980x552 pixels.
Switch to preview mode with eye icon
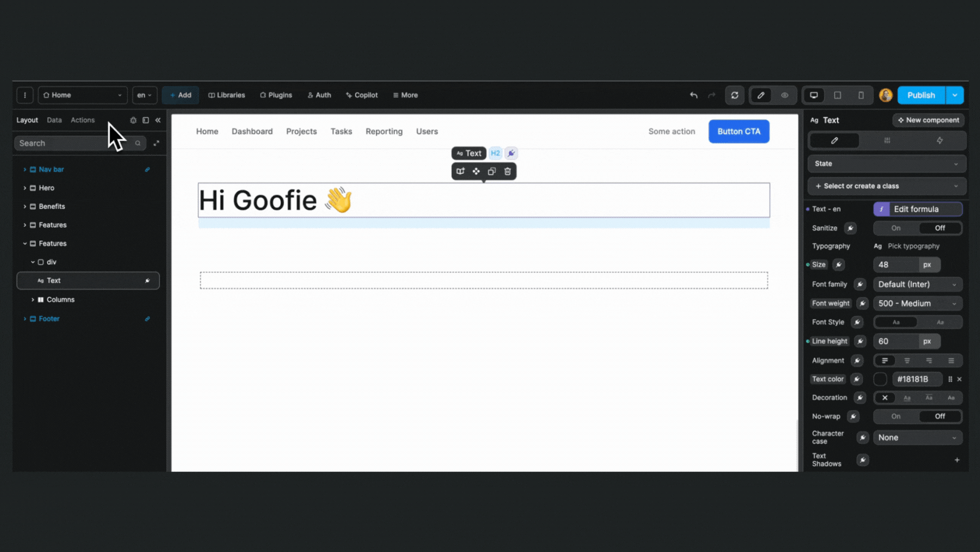(785, 96)
